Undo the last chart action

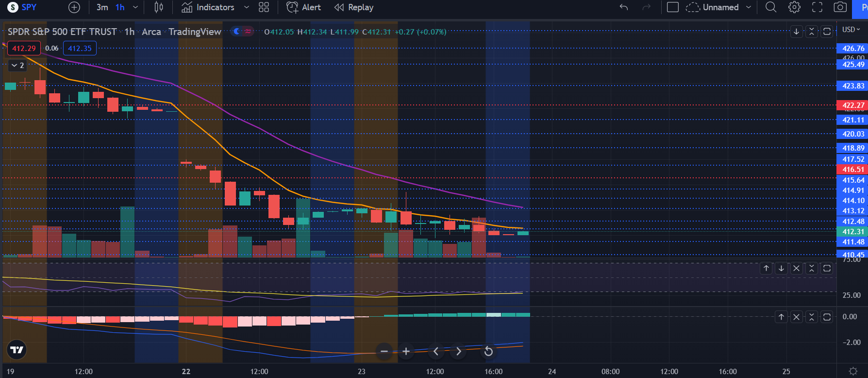[x=624, y=7]
